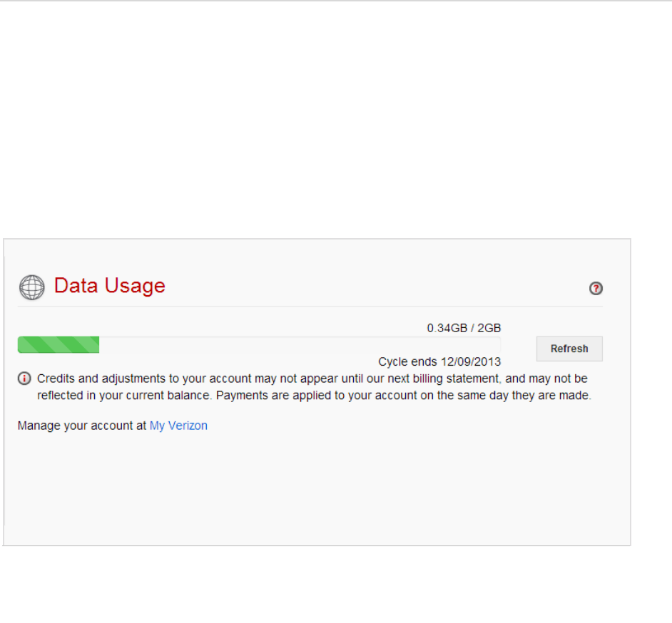The image size is (672, 623).
Task: Click the '12/09/2013' cycle end date
Action: (471, 361)
